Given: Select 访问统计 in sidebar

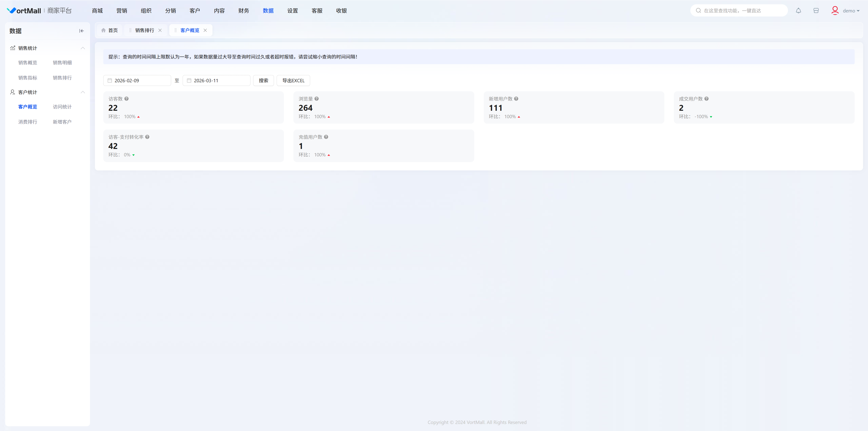Looking at the screenshot, I should [x=62, y=107].
